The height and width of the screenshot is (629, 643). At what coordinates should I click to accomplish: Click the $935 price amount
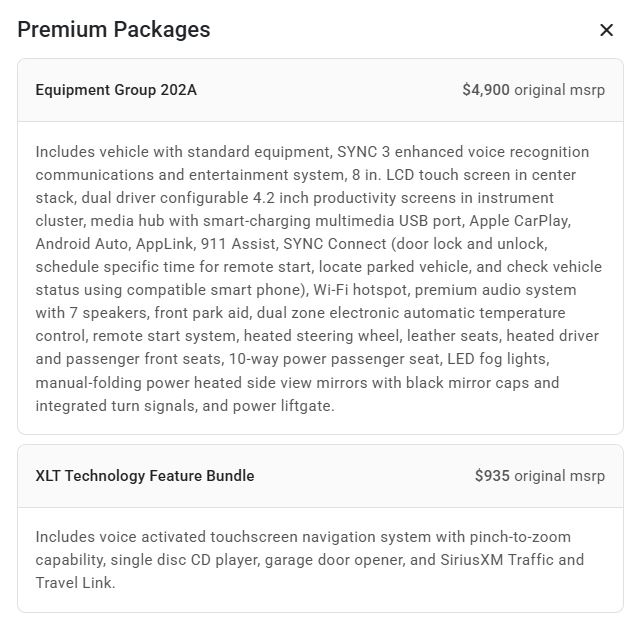(x=492, y=476)
